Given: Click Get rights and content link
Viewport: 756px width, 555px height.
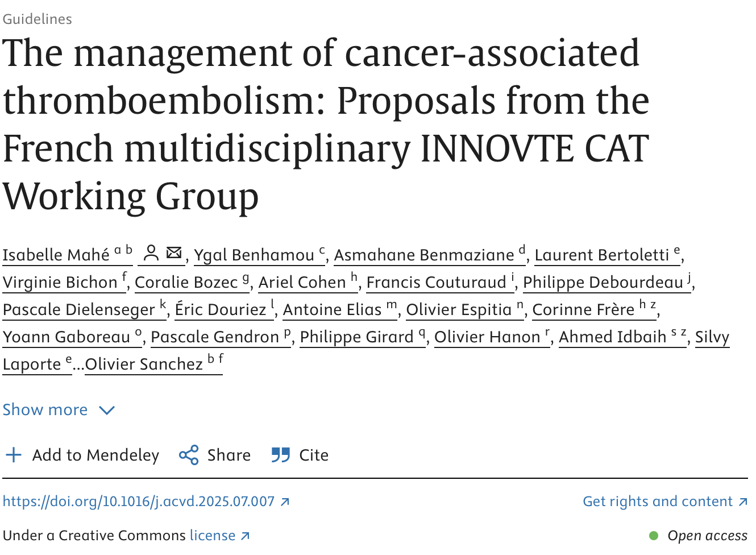Looking at the screenshot, I should click(x=658, y=502).
